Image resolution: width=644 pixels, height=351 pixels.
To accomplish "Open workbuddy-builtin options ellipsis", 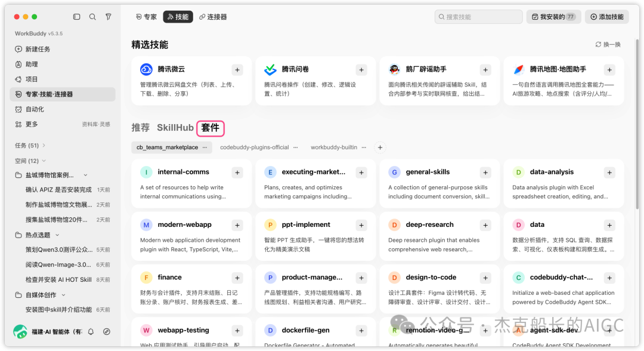I will click(x=364, y=147).
